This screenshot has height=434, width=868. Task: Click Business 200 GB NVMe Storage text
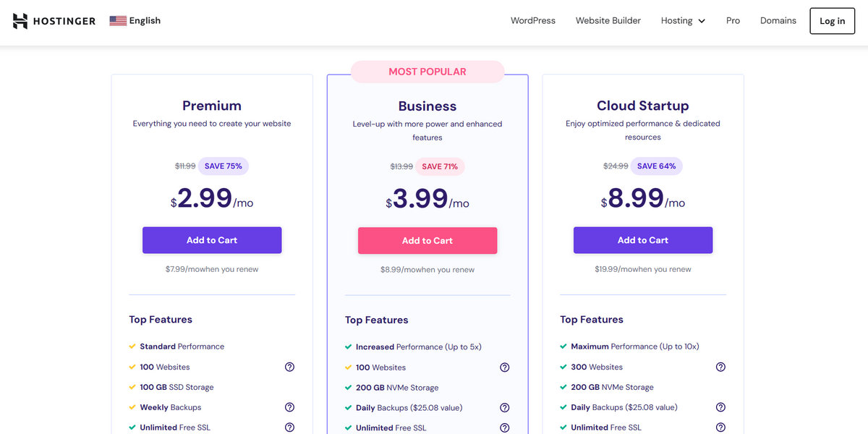(x=397, y=388)
